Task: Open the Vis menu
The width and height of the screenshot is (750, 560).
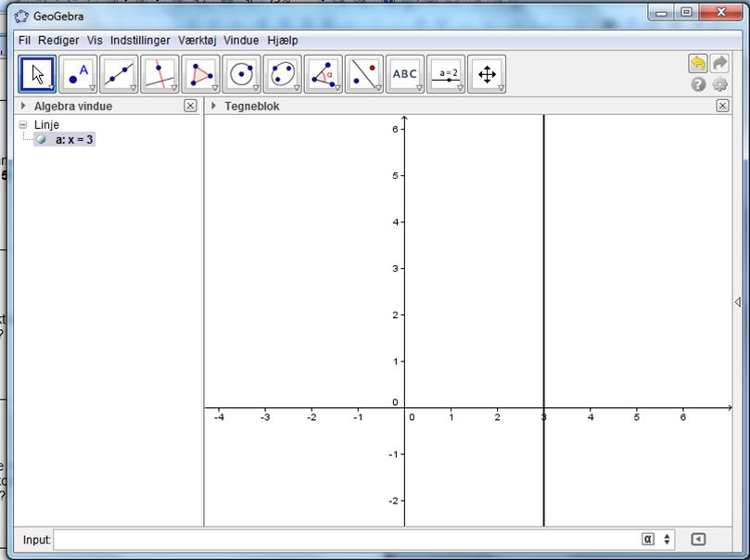Action: point(95,41)
